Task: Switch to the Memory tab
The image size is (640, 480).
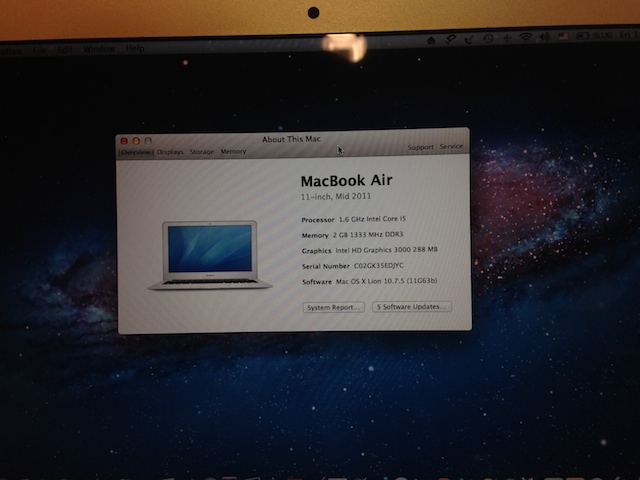Action: [233, 151]
